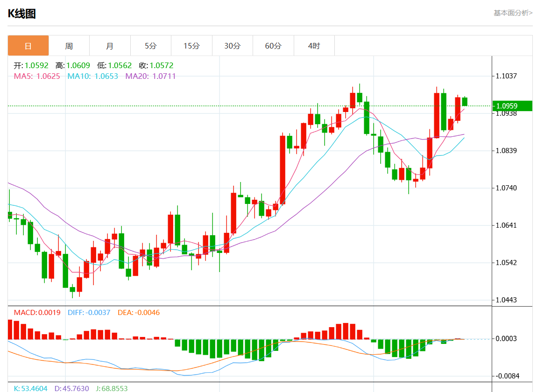
Task: Open the 基本面分析> link
Action: (513, 13)
